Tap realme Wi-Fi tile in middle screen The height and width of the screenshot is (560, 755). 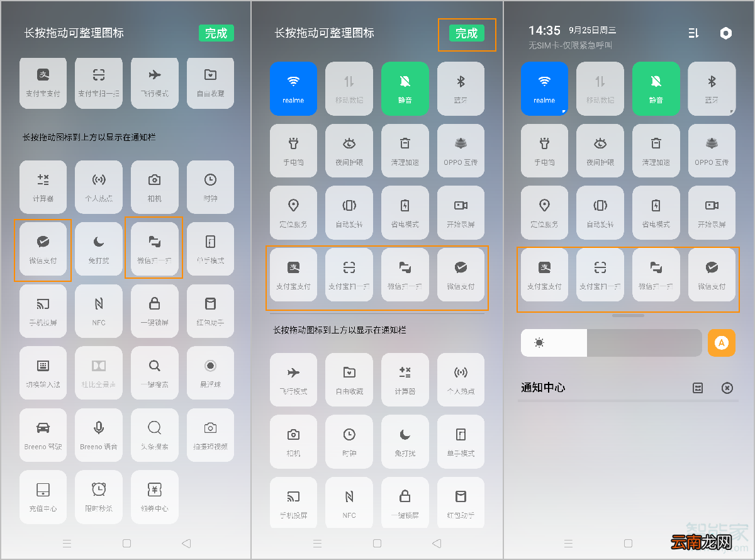(293, 89)
